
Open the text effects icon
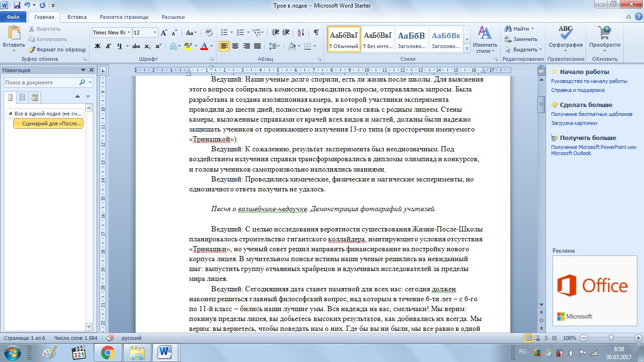tap(173, 46)
